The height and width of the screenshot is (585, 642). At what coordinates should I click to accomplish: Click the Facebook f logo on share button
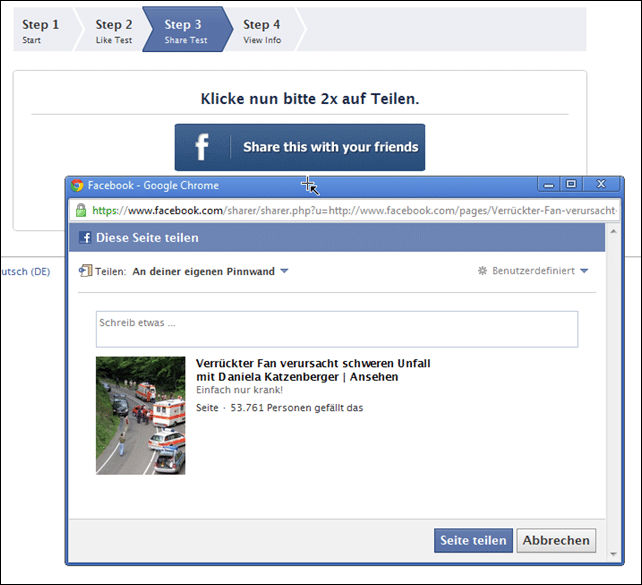pyautogui.click(x=202, y=147)
